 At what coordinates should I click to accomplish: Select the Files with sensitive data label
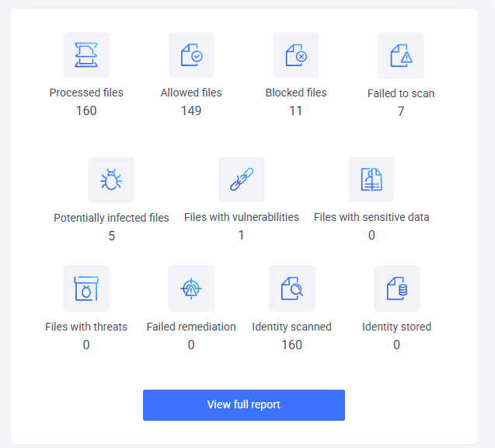tap(371, 217)
